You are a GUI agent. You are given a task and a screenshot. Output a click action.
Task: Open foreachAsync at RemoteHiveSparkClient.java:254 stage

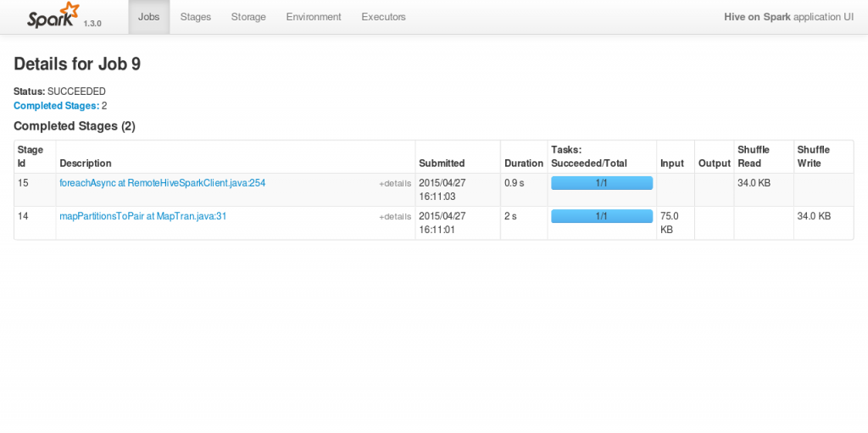(162, 183)
